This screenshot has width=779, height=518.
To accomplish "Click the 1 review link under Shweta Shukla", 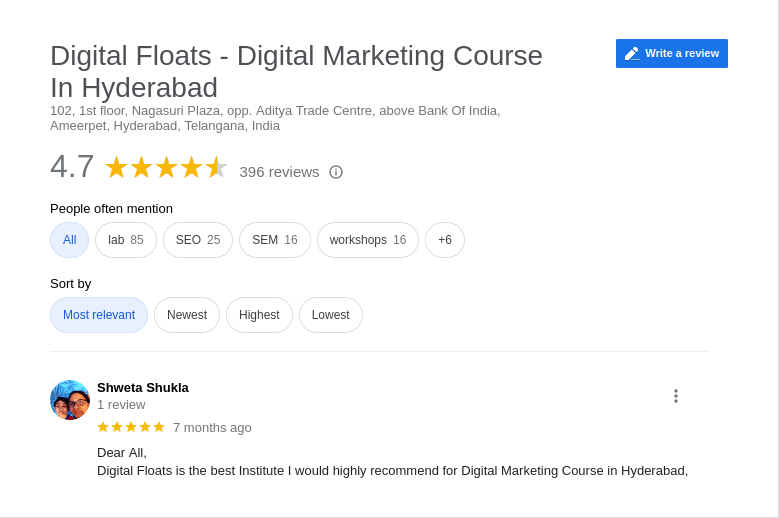I will [121, 405].
